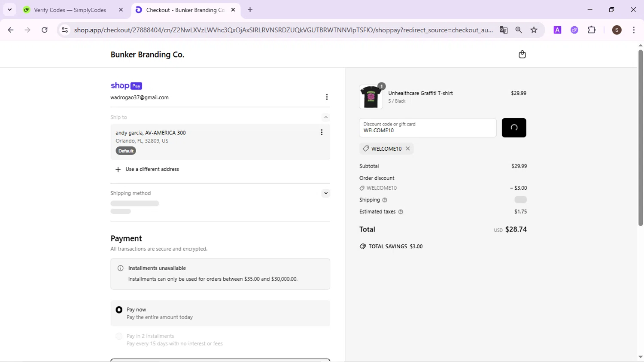The width and height of the screenshot is (644, 362).
Task: Click the Shipping info help icon
Action: tap(385, 200)
